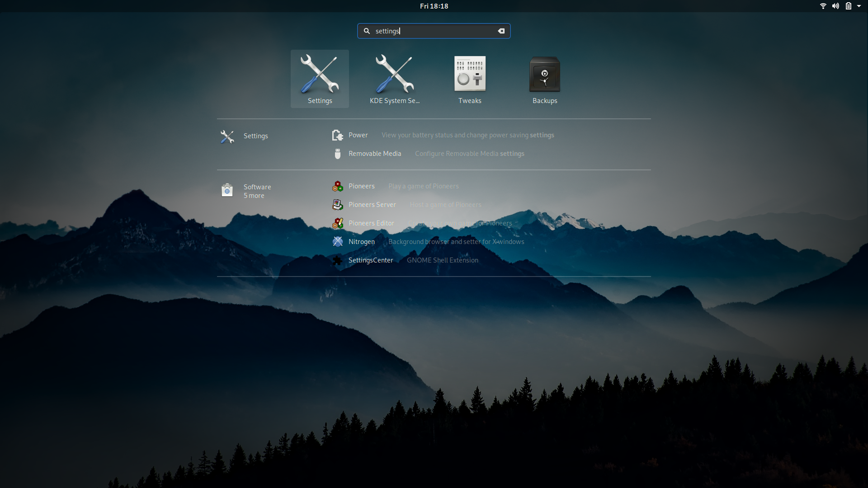Open the Tweaks application icon
Image resolution: width=868 pixels, height=488 pixels.
(470, 78)
